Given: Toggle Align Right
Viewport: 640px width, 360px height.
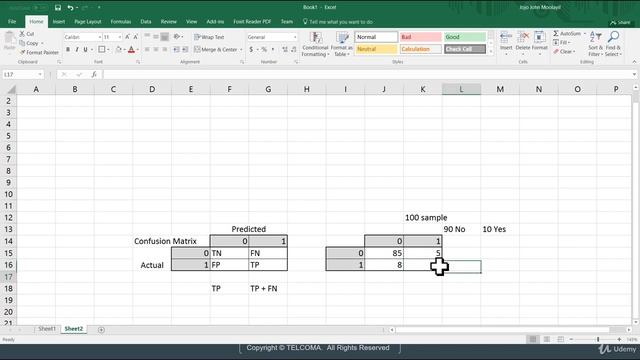Looking at the screenshot, I should (164, 49).
